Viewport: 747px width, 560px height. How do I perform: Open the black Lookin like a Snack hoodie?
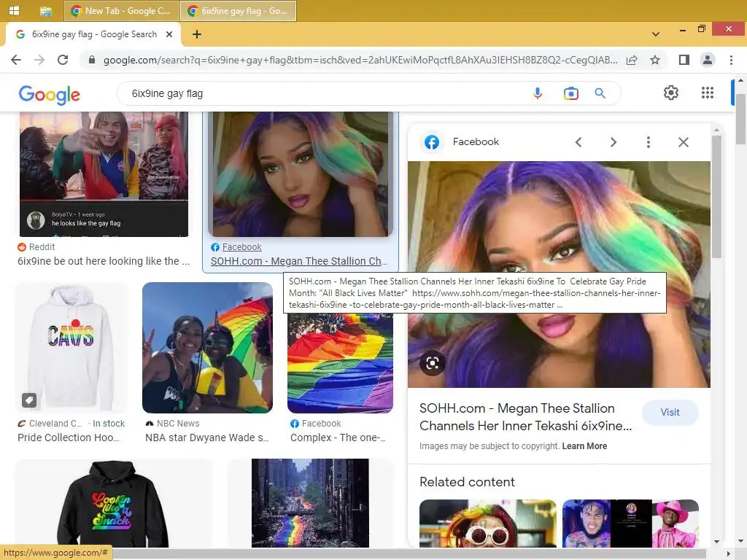[x=113, y=503]
